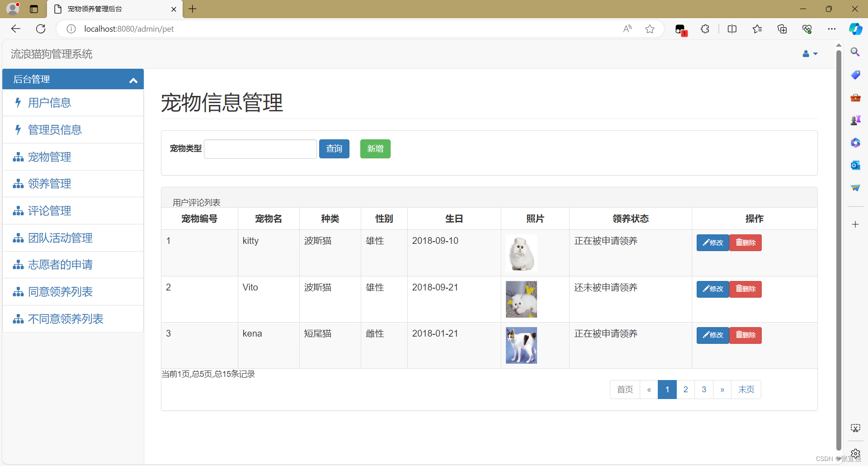Activate read aloud in the address bar

click(x=627, y=29)
